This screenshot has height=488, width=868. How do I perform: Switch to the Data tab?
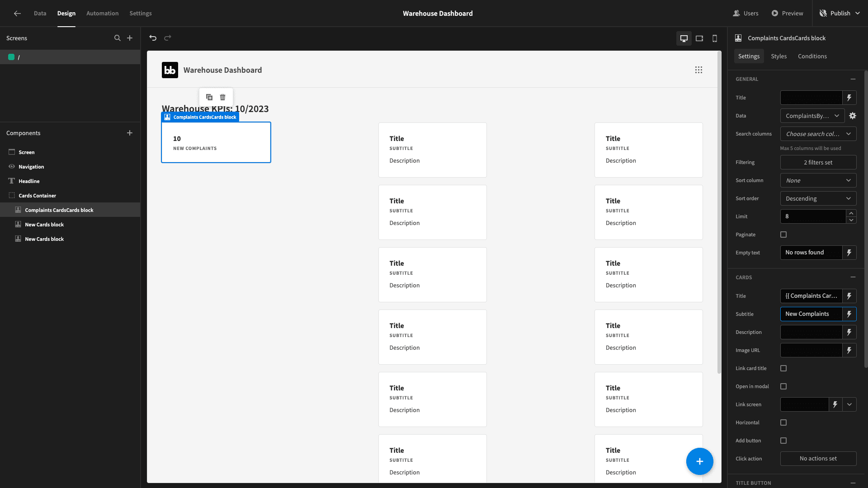(x=40, y=14)
